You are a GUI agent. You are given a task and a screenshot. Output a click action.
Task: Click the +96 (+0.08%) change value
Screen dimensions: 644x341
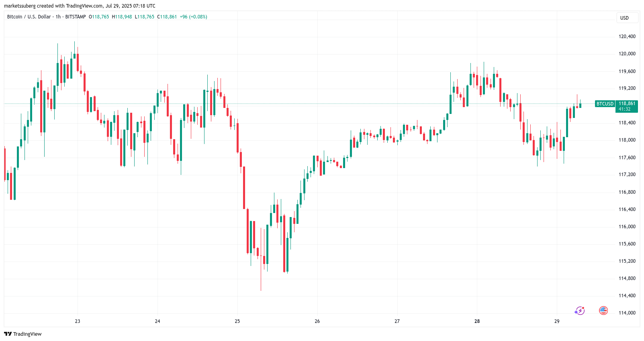(x=193, y=17)
